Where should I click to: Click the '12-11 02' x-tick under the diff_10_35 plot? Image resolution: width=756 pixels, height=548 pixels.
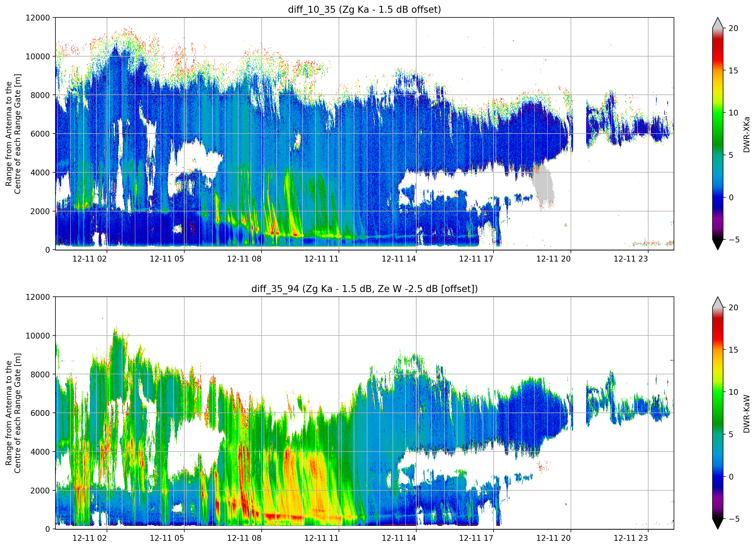[x=90, y=259]
